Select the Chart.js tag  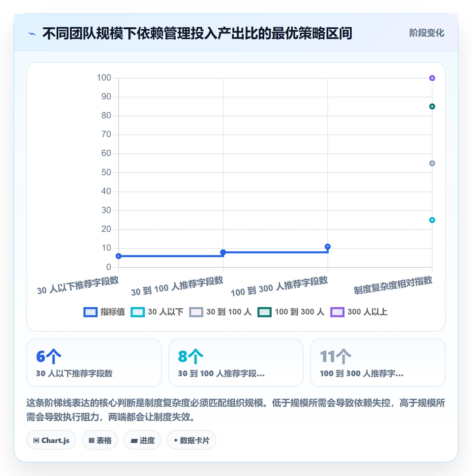[51, 440]
